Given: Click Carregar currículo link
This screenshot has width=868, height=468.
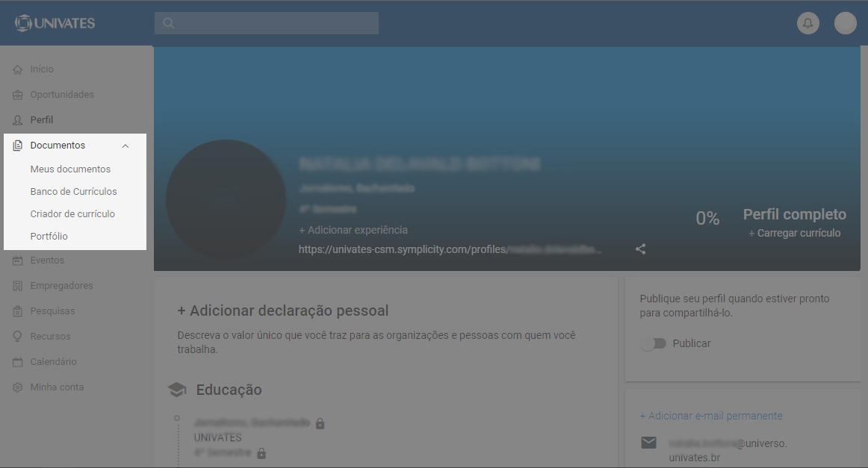Looking at the screenshot, I should [794, 233].
